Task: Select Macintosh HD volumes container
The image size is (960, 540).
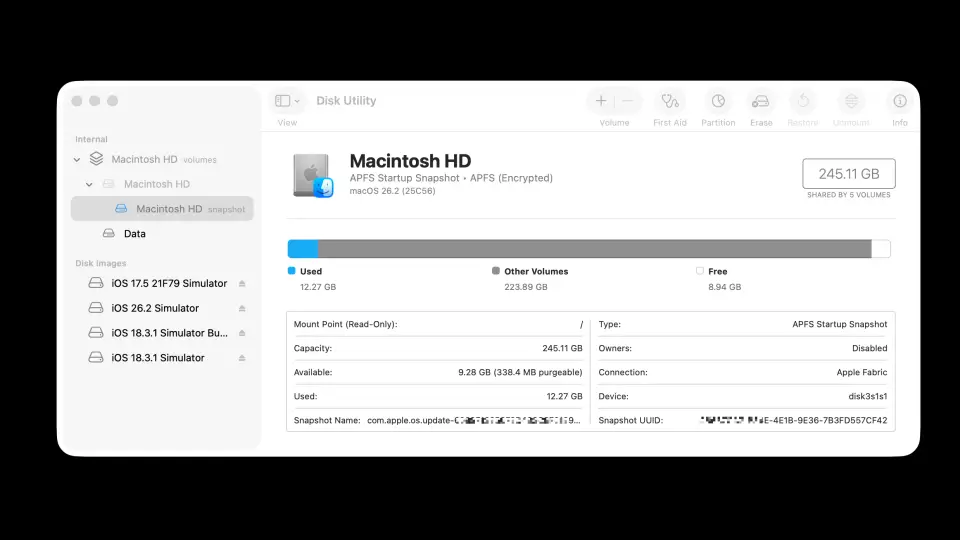Action: 162,159
